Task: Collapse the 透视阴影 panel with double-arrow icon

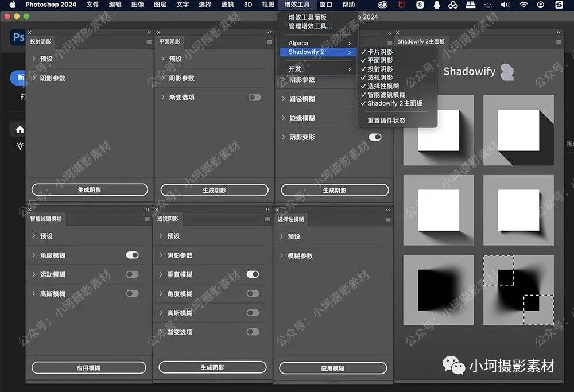Action: [267, 209]
